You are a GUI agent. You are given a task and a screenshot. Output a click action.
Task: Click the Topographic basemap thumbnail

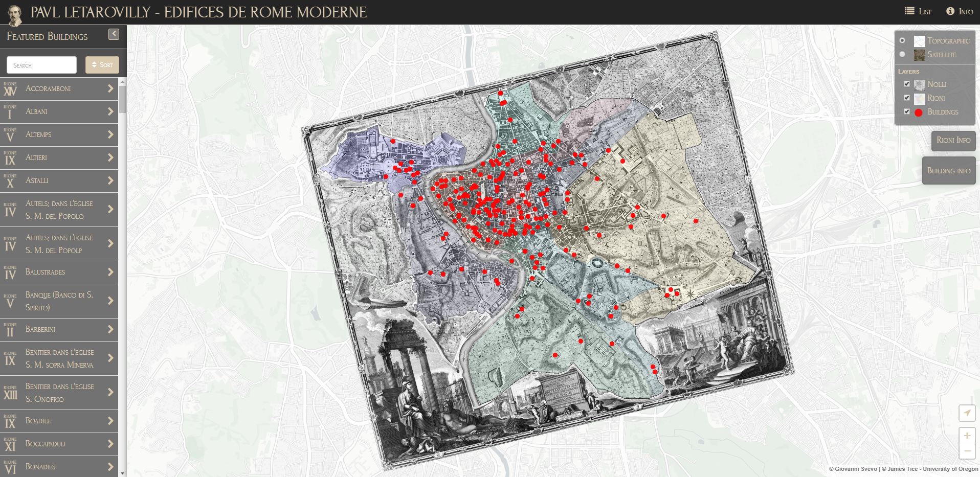(x=919, y=41)
